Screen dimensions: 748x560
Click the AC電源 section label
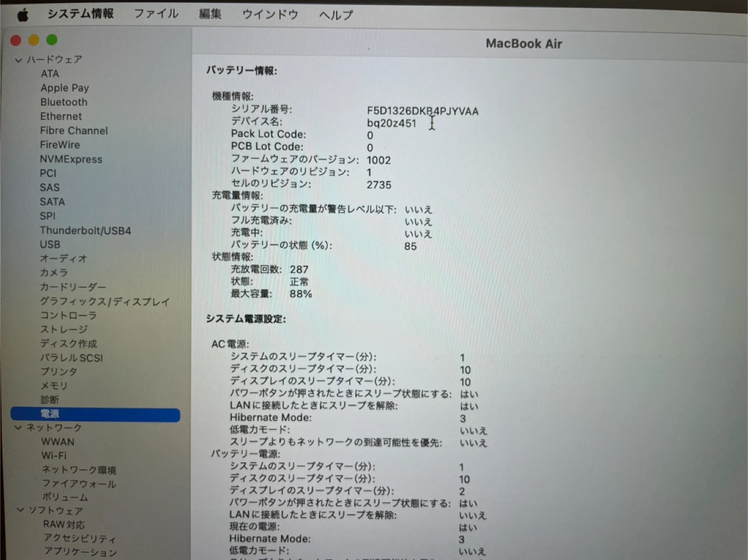(230, 344)
